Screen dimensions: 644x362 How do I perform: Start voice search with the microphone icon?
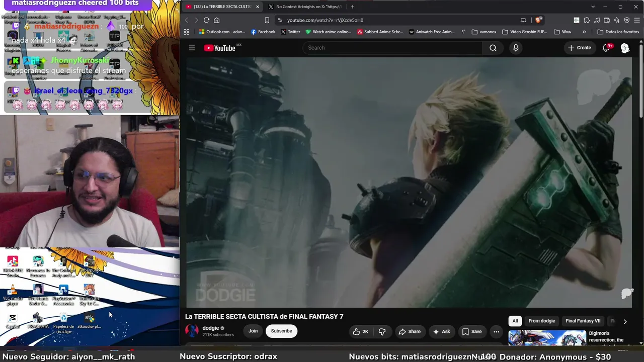click(516, 48)
